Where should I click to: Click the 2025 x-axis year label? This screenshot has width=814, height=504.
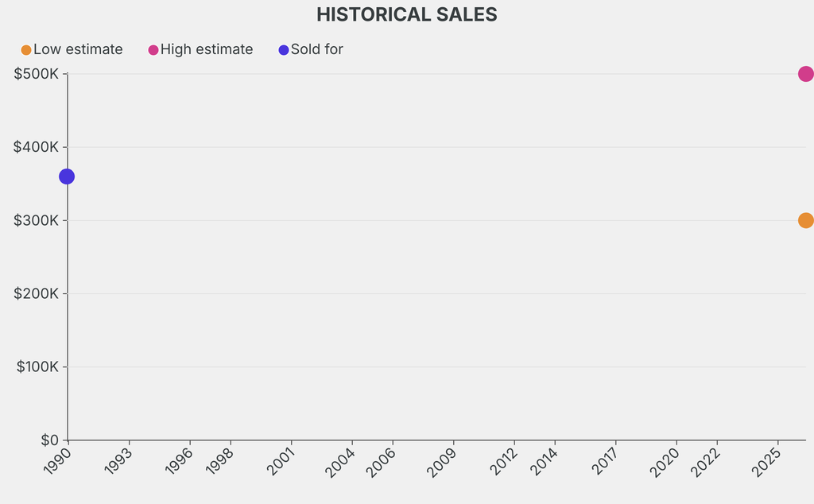point(768,461)
